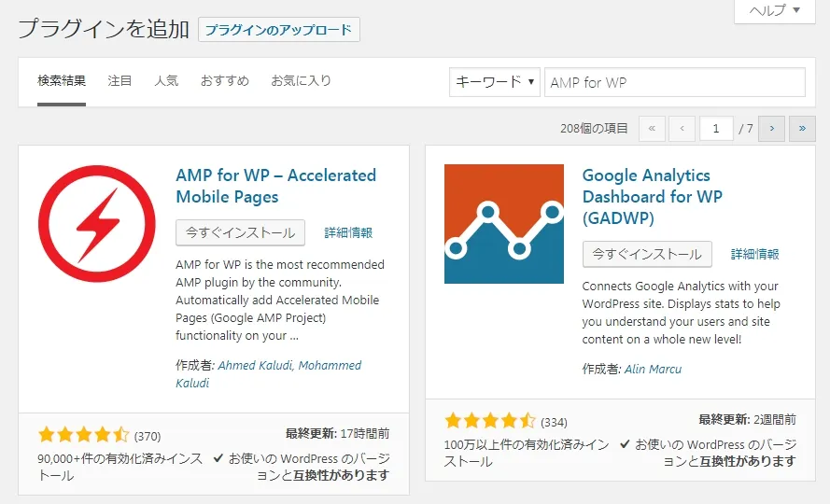This screenshot has height=504, width=830.
Task: Click the AMP for WP lightning bolt icon
Action: pyautogui.click(x=97, y=223)
